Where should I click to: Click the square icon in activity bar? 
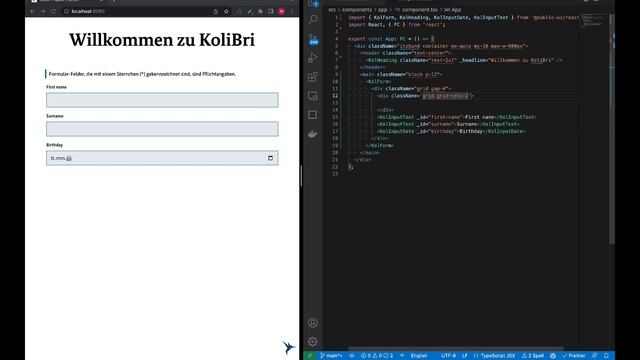point(313,115)
